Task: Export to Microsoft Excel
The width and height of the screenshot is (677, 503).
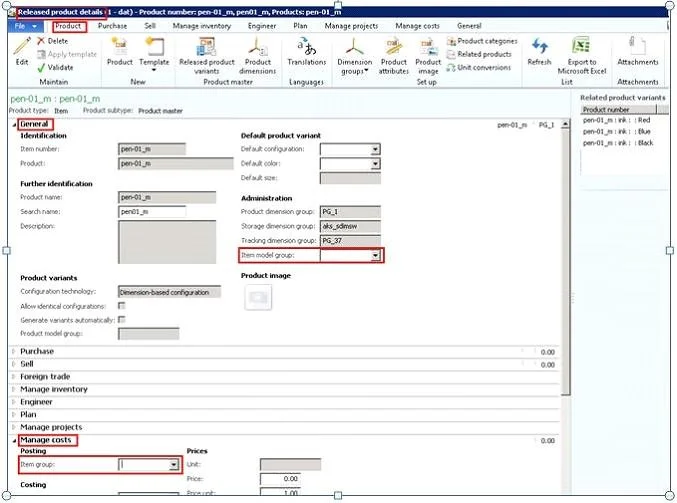Action: [582, 56]
